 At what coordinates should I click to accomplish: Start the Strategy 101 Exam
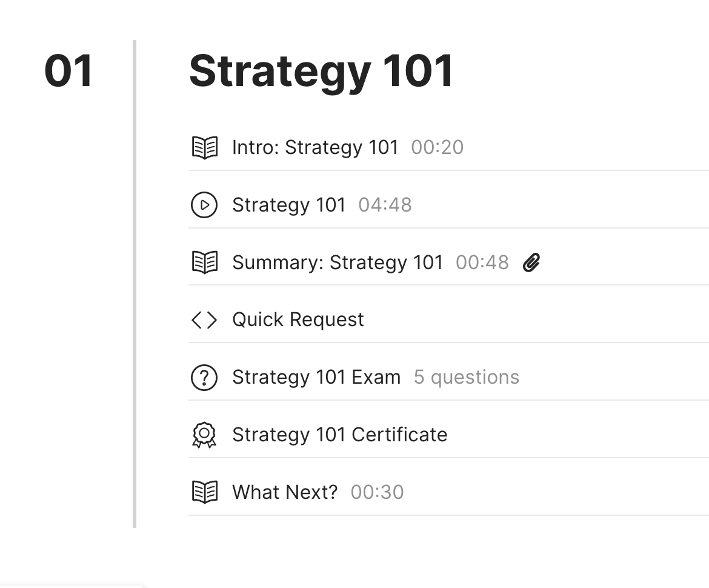click(x=316, y=377)
